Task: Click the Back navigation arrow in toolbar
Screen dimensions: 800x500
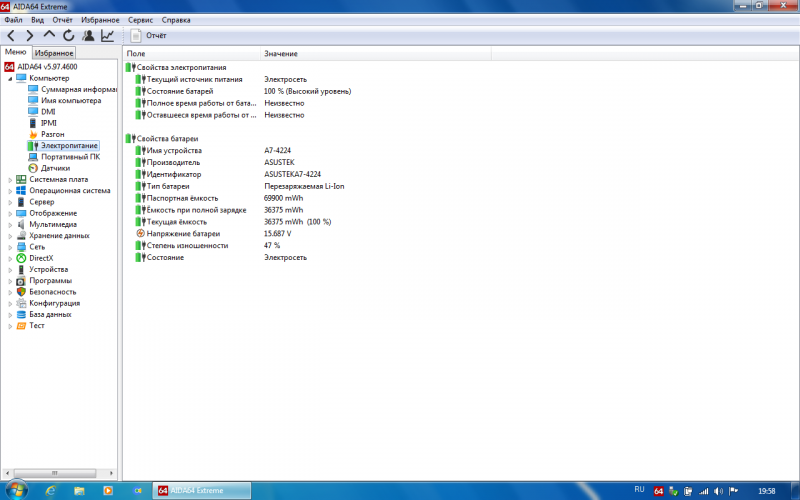Action: (11, 35)
